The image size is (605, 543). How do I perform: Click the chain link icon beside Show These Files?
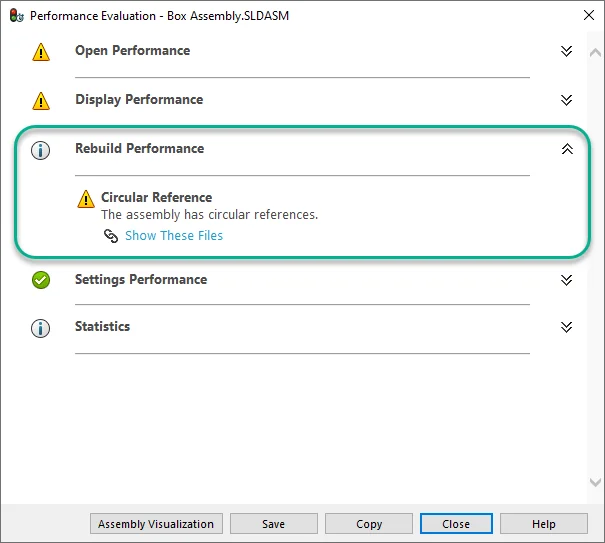pos(111,237)
